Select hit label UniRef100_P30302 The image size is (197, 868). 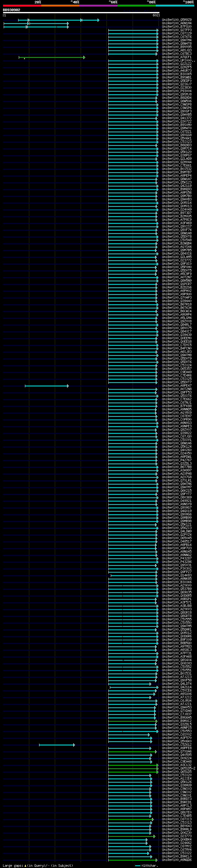[177, 568]
